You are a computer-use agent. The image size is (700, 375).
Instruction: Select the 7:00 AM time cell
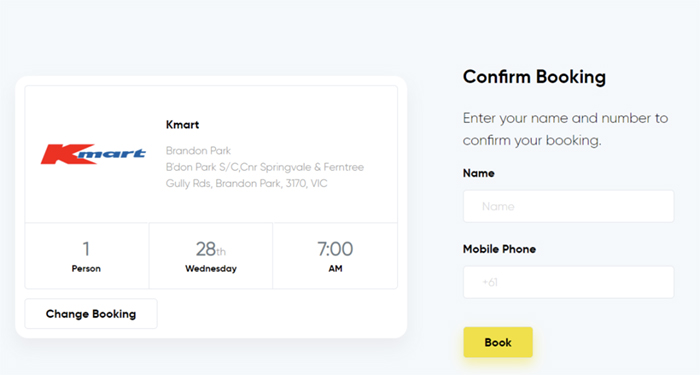coord(335,256)
